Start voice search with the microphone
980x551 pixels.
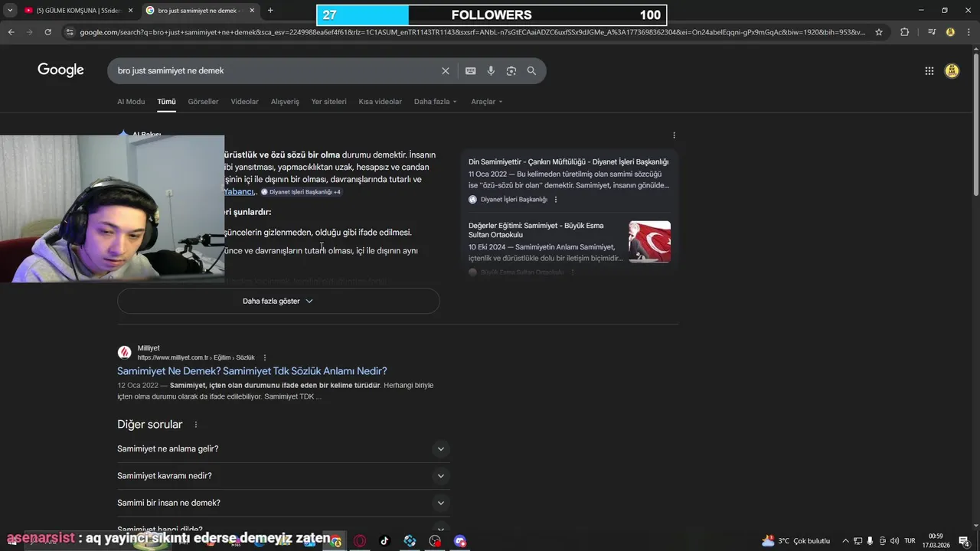coord(491,70)
